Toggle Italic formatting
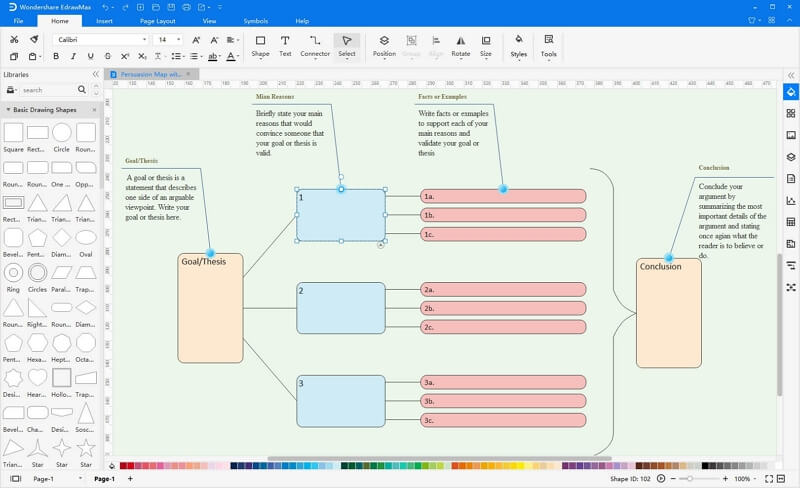This screenshot has height=488, width=800. (73, 56)
